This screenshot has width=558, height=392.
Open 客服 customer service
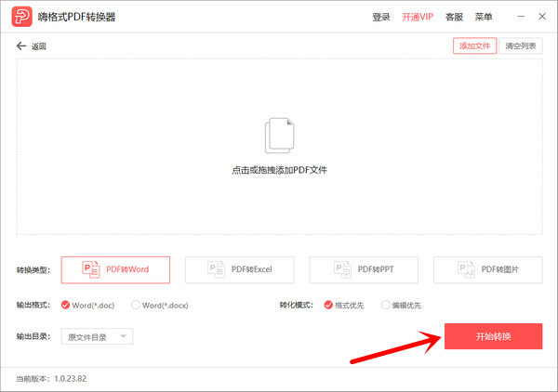click(x=454, y=18)
